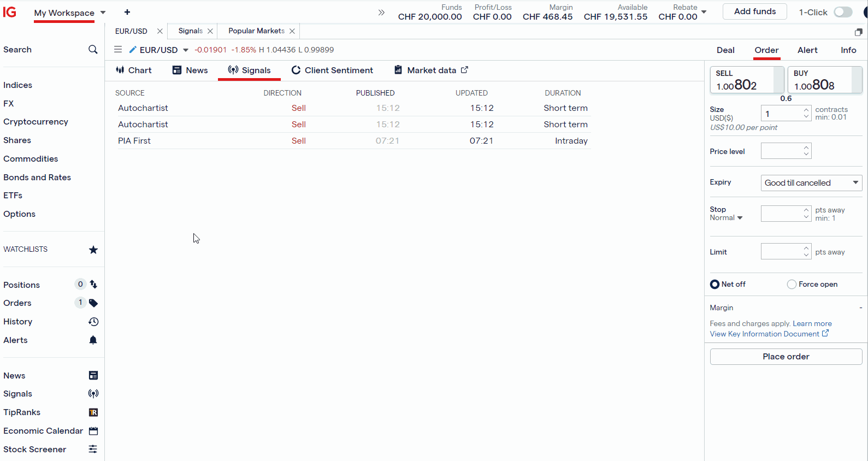Screen dimensions: 868x461
Task: Open the Info tab
Action: click(848, 50)
